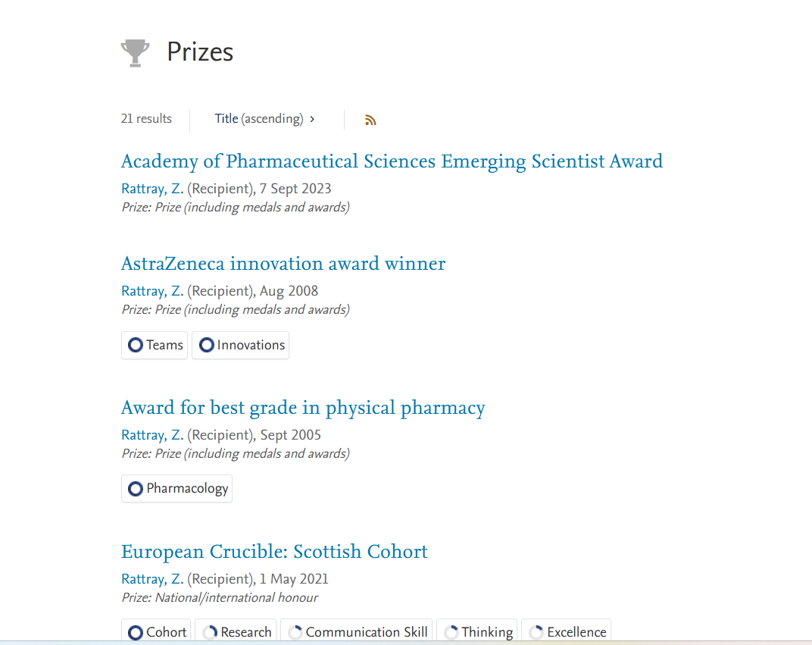Click the Pharmacology tag ring icon
The image size is (812, 645).
point(136,489)
